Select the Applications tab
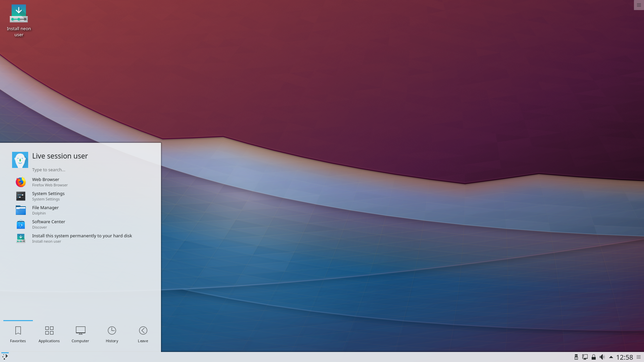644x362 pixels. (49, 334)
